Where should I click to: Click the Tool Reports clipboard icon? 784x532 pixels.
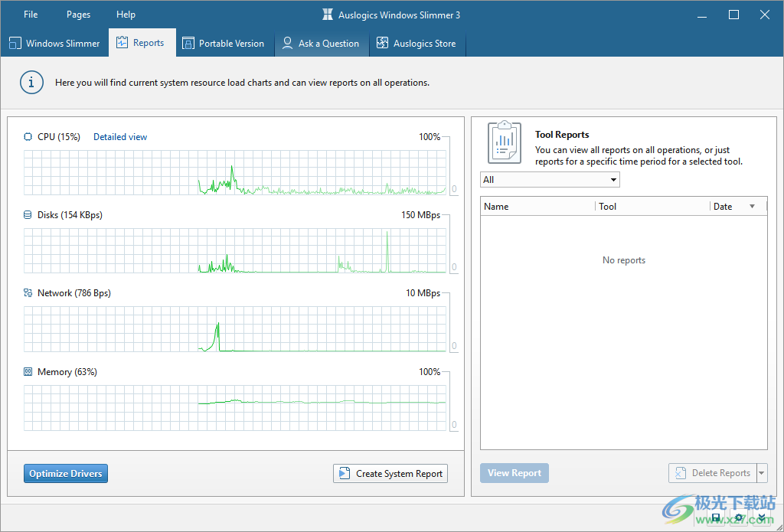(x=505, y=141)
